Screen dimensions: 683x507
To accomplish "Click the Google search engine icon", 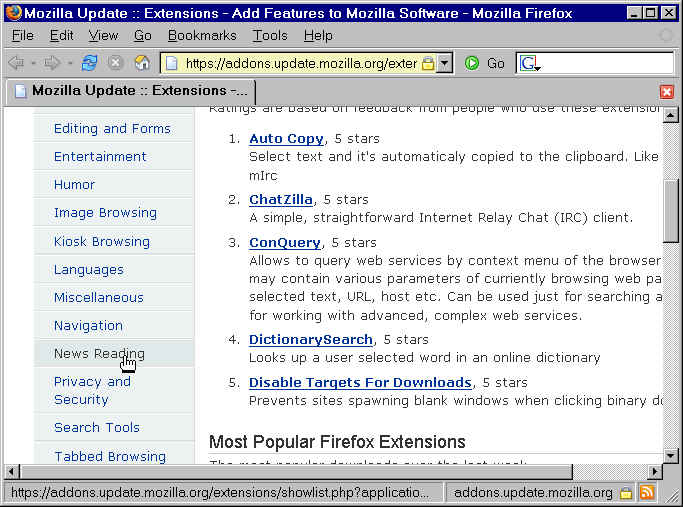I will pyautogui.click(x=528, y=64).
